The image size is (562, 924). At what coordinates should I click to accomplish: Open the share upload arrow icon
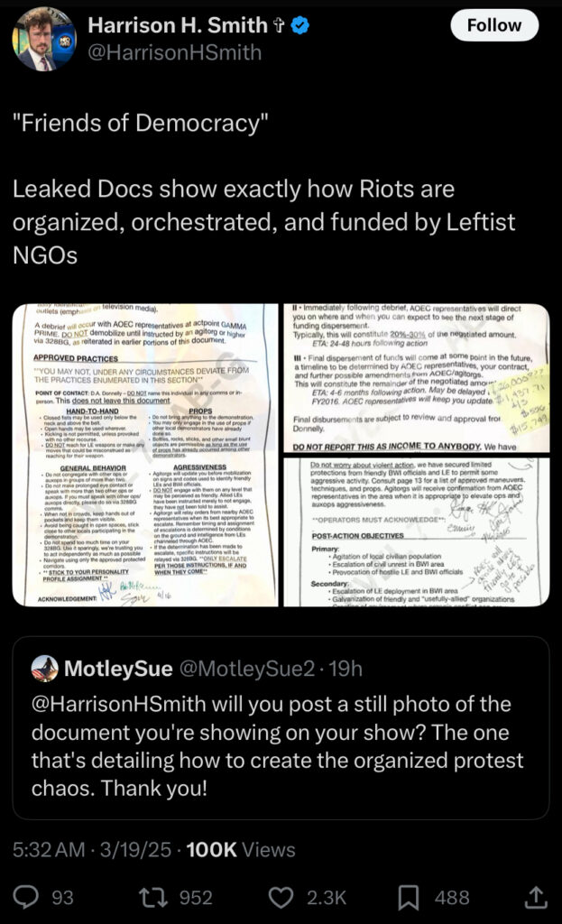pyautogui.click(x=535, y=897)
